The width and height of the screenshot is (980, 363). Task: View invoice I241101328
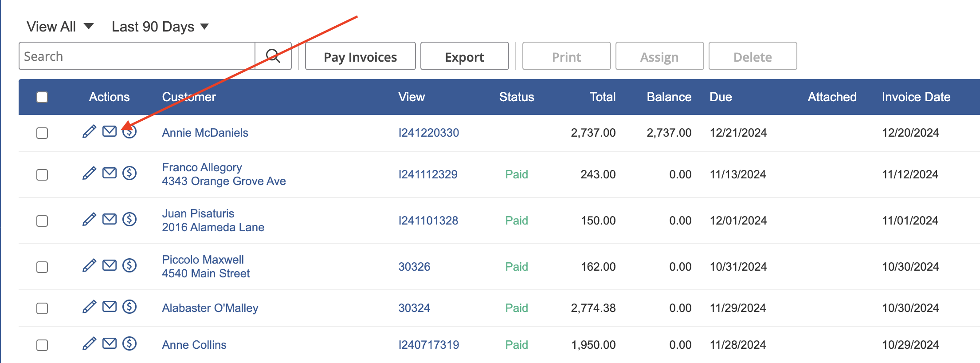428,221
